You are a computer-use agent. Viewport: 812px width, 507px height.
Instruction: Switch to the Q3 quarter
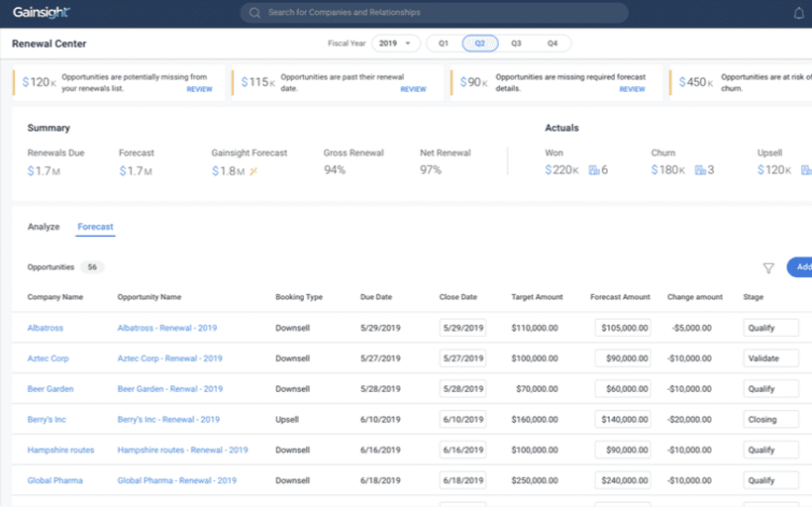click(x=516, y=44)
